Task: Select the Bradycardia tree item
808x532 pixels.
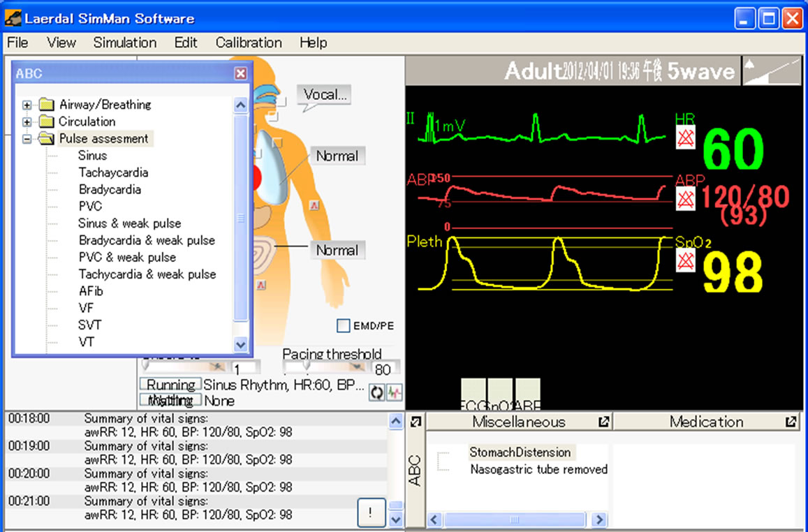Action: (110, 189)
